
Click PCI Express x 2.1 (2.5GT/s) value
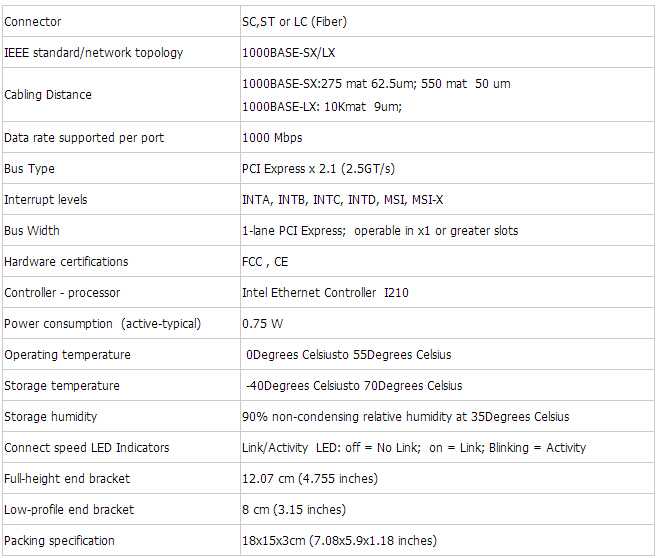tap(318, 168)
